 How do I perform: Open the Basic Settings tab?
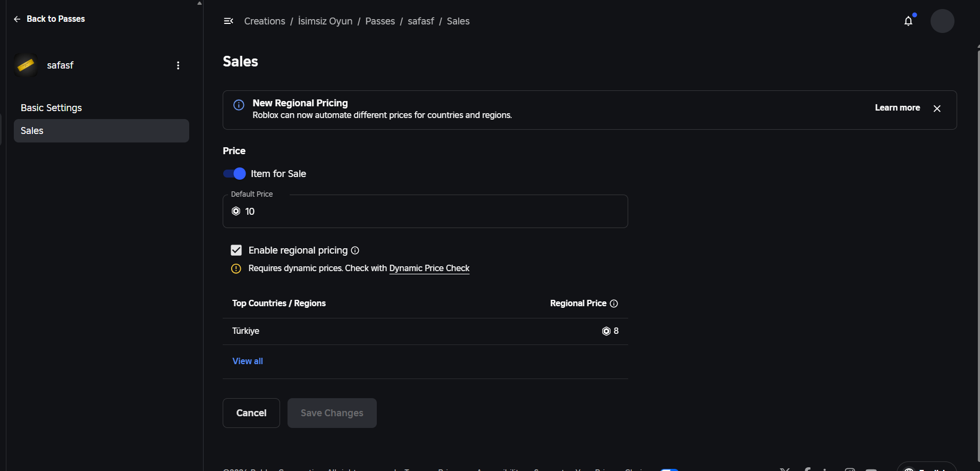click(52, 108)
